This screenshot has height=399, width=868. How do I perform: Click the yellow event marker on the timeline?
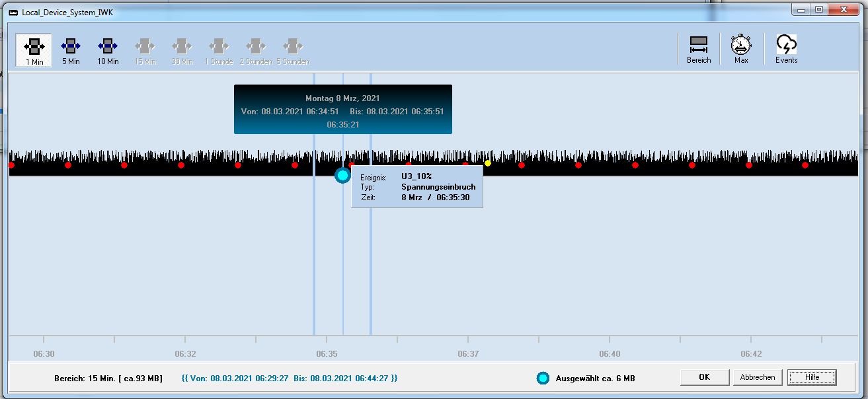(x=488, y=163)
